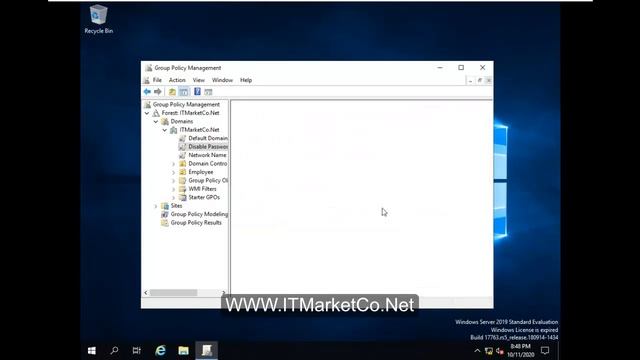The image size is (640, 360).
Task: Open the console system menu icon beside File
Action: (x=147, y=80)
